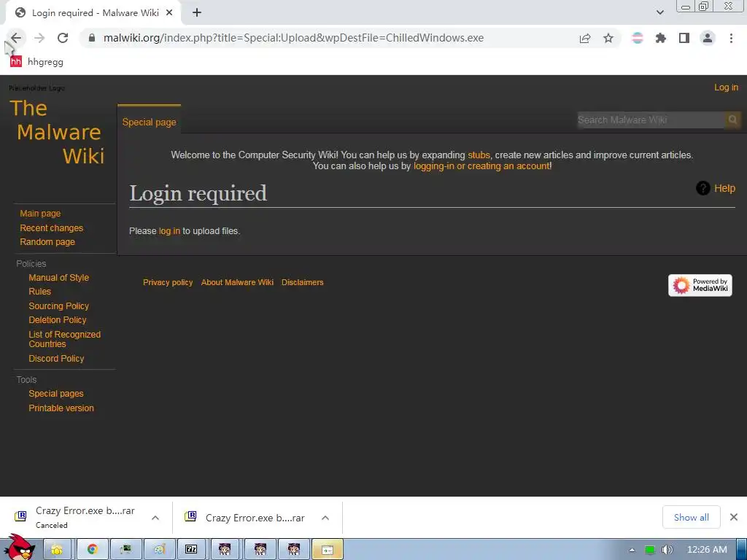Open About Malware Wiki footer link
747x560 pixels.
coord(237,282)
